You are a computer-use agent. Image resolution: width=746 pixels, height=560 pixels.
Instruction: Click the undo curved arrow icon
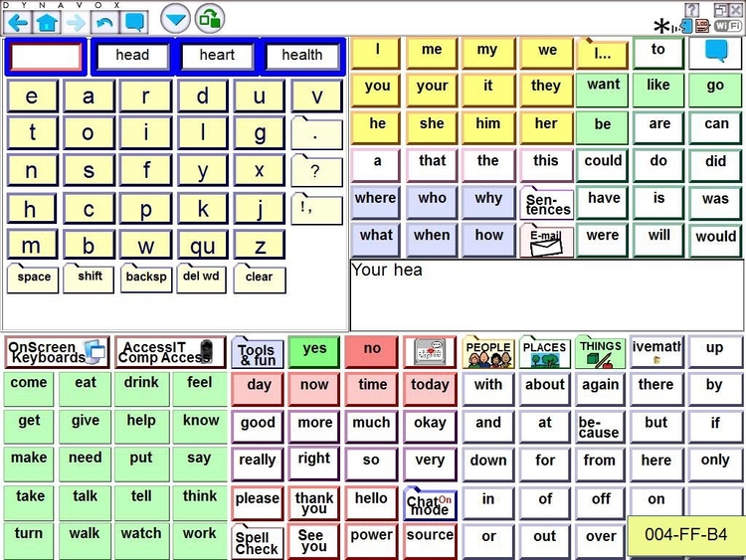tap(103, 20)
